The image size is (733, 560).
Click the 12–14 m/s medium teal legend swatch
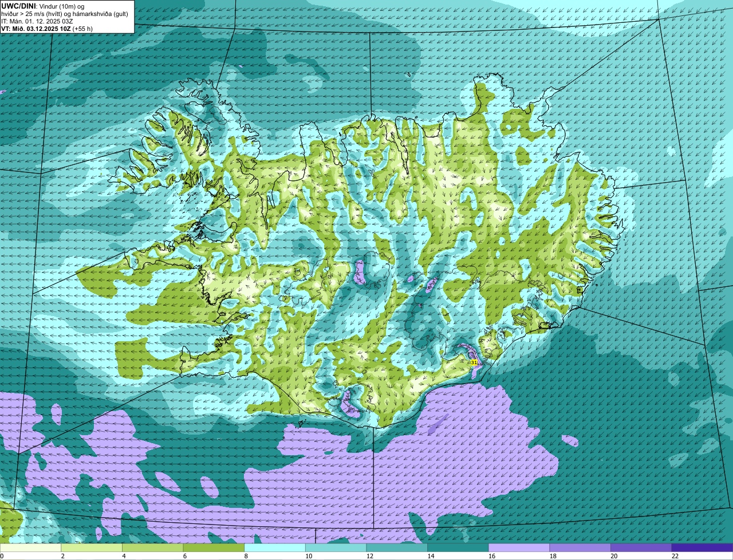click(x=397, y=547)
